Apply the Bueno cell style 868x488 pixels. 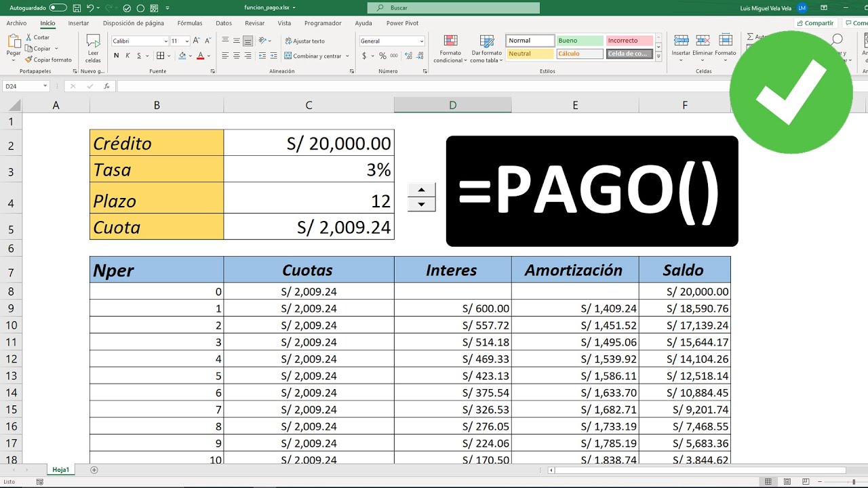[x=580, y=41]
